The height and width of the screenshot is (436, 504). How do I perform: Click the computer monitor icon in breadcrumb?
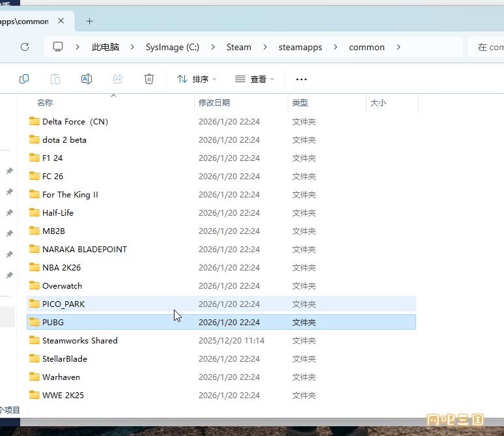[x=58, y=47]
